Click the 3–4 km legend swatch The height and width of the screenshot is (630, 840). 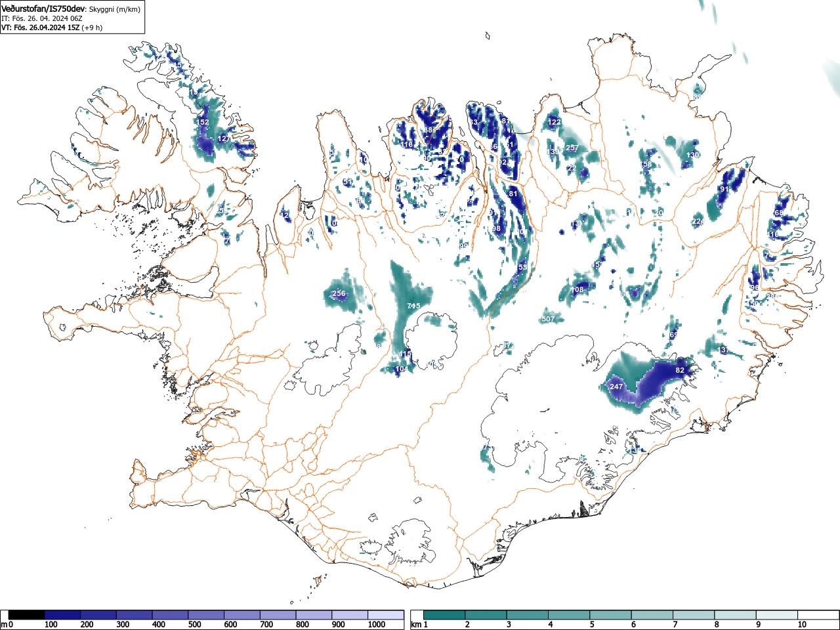528,615
